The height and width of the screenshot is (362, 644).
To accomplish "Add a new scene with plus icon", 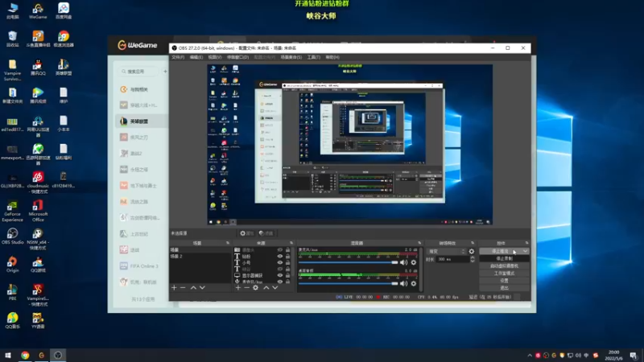I will (x=174, y=288).
